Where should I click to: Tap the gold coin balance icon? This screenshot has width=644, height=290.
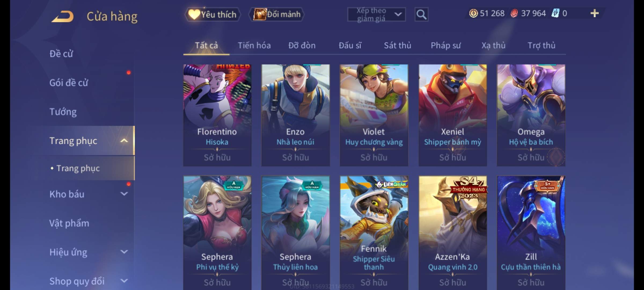(x=473, y=13)
